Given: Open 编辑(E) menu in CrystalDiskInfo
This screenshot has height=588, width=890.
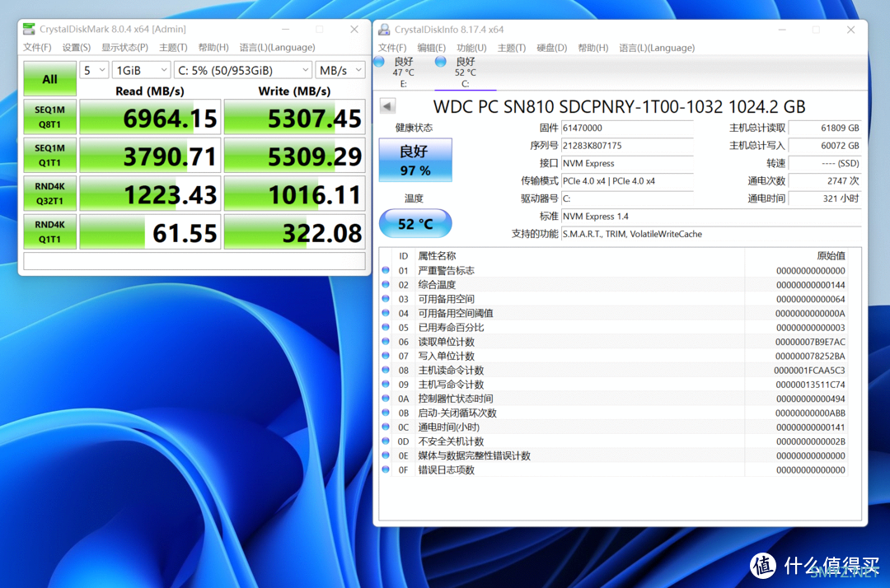Looking at the screenshot, I should pyautogui.click(x=431, y=48).
